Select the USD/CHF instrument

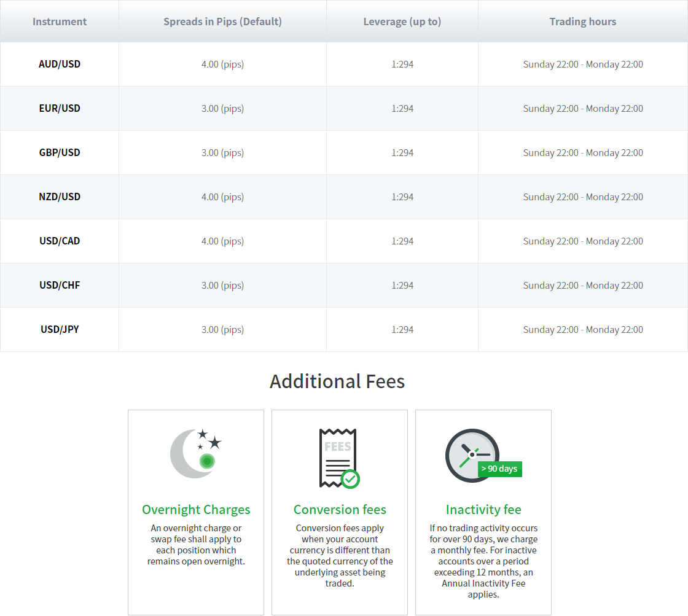tap(60, 286)
